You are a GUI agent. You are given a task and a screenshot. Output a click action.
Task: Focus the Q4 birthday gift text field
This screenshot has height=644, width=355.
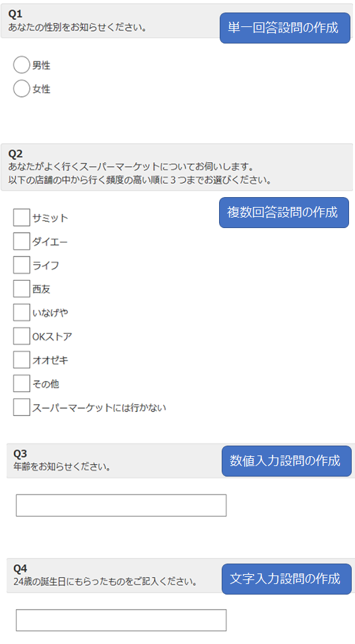coord(121,620)
